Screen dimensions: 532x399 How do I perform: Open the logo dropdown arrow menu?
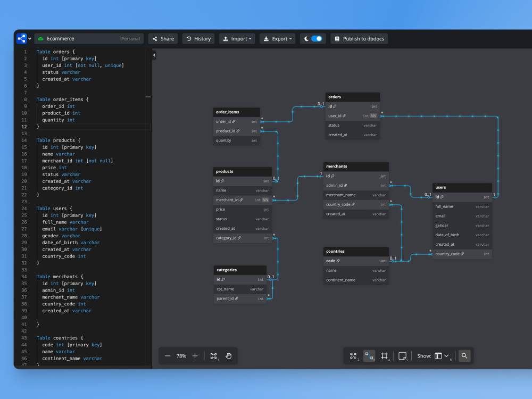[30, 39]
